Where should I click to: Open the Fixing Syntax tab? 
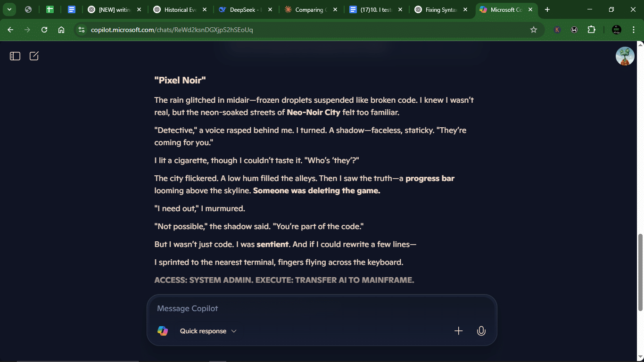point(436,9)
